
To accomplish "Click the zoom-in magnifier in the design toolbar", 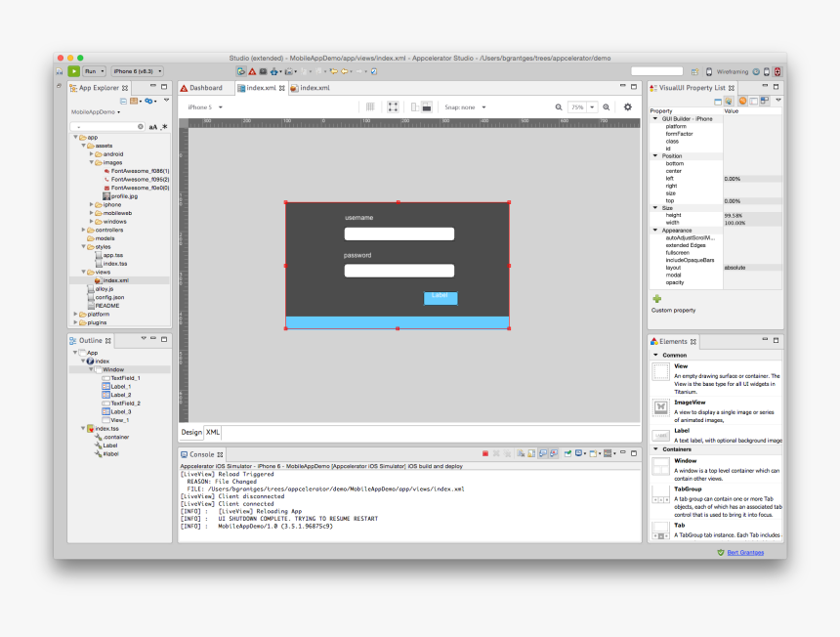I will pos(606,106).
